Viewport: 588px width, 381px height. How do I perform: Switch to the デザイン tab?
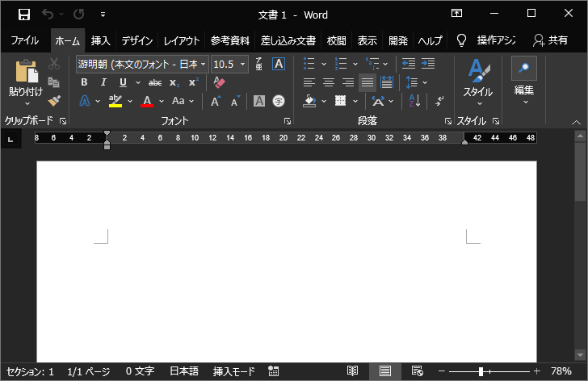click(x=136, y=40)
